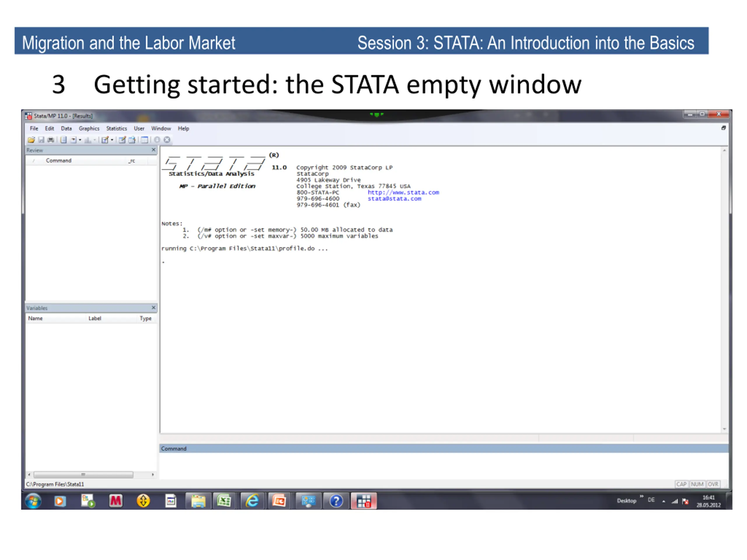Click into the Command input field
747x560 pixels.
coord(444,466)
